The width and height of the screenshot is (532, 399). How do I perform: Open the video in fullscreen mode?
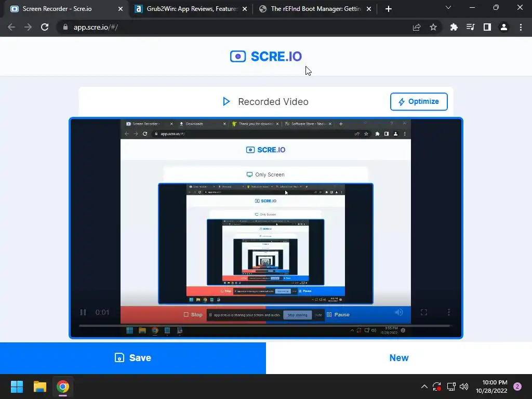click(424, 312)
